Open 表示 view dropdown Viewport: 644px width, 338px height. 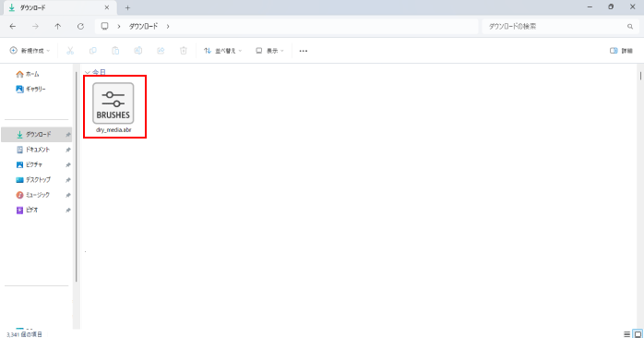[x=269, y=51]
